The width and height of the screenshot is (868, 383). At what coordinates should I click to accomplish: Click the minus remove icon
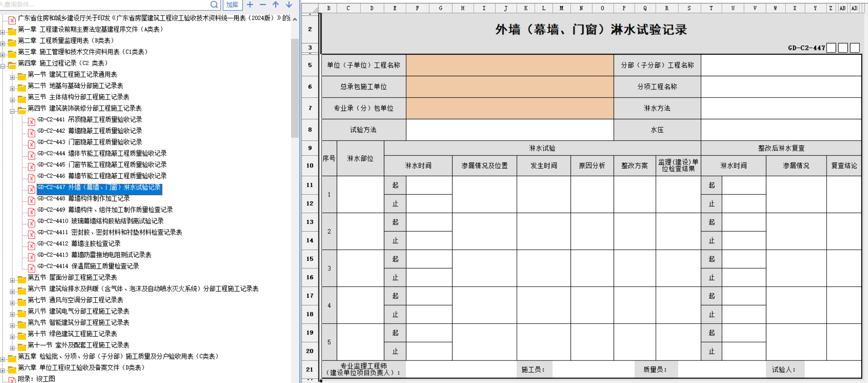click(x=263, y=5)
